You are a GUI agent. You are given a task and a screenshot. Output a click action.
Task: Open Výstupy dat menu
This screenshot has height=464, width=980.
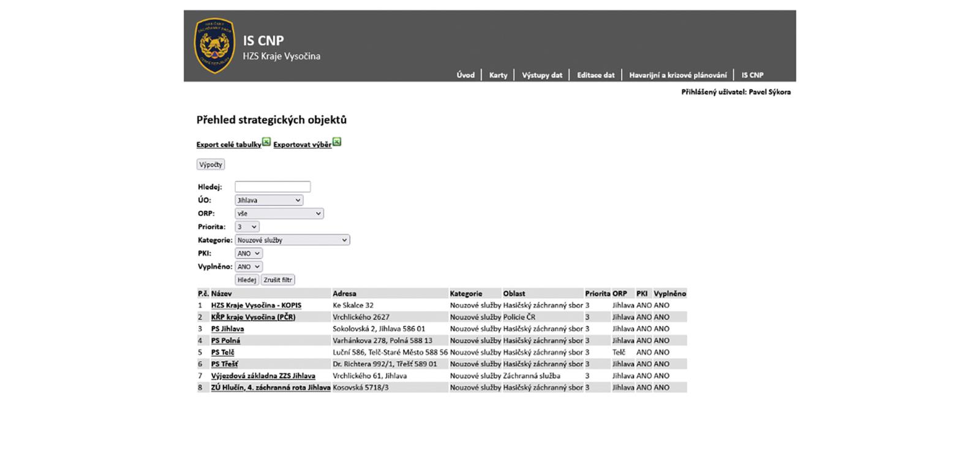pyautogui.click(x=542, y=75)
